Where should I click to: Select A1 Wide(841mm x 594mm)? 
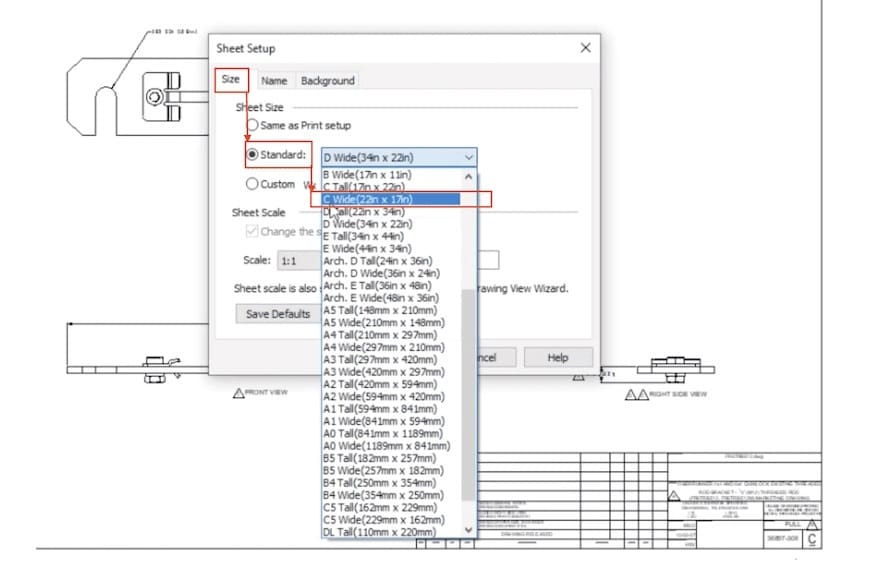coord(391,421)
